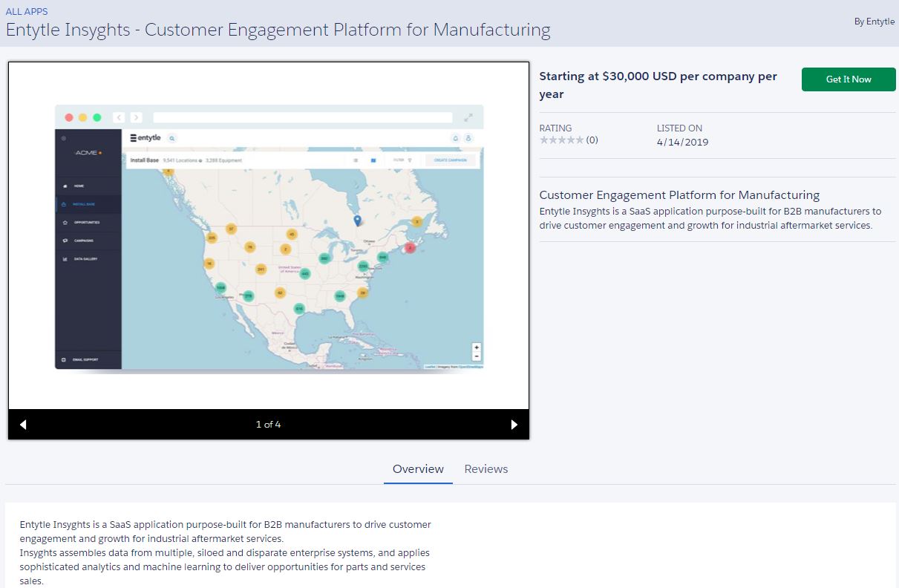
Task: Advance to the next screenshot with the right arrow
Action: tap(514, 425)
